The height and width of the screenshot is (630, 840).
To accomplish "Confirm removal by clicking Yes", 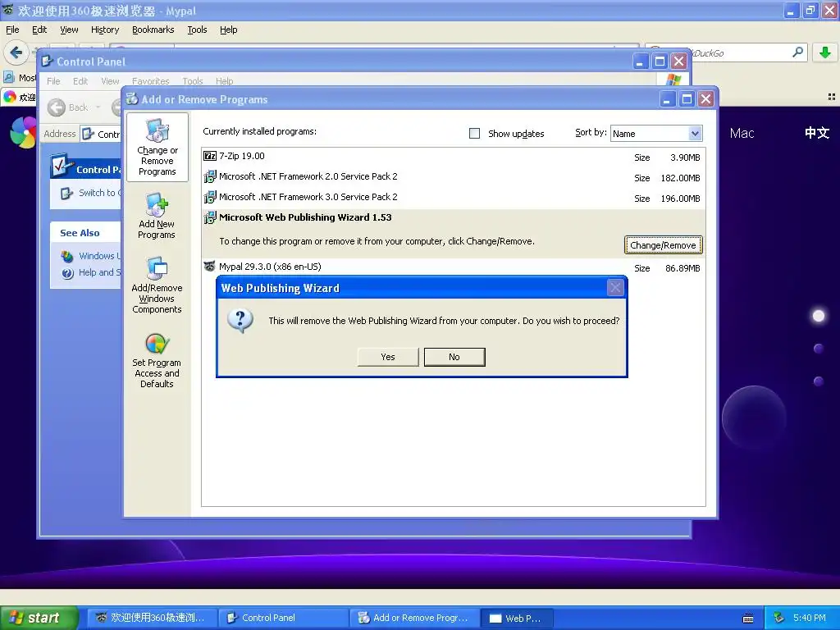I will 388,357.
